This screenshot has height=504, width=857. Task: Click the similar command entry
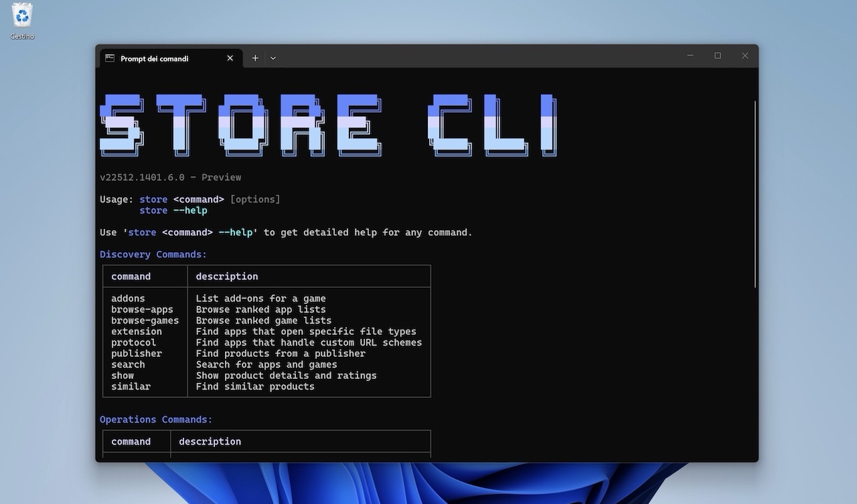pyautogui.click(x=131, y=386)
